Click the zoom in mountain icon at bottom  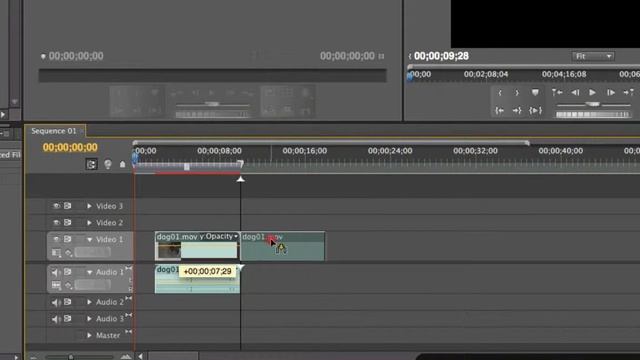(x=126, y=357)
